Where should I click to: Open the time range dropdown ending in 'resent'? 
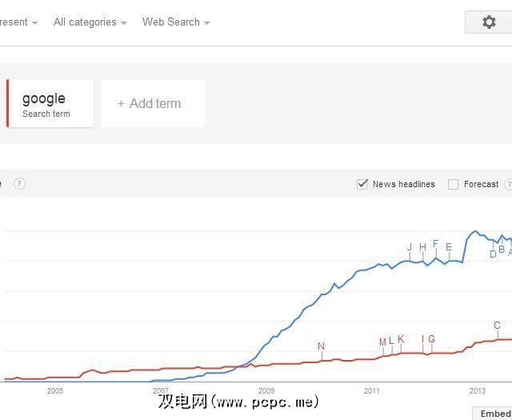[18, 22]
